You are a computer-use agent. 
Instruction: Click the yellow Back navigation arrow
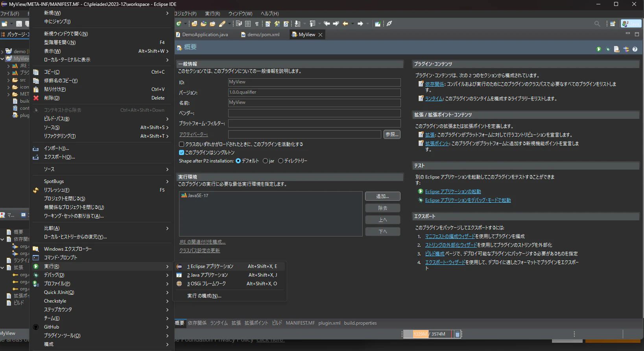345,24
